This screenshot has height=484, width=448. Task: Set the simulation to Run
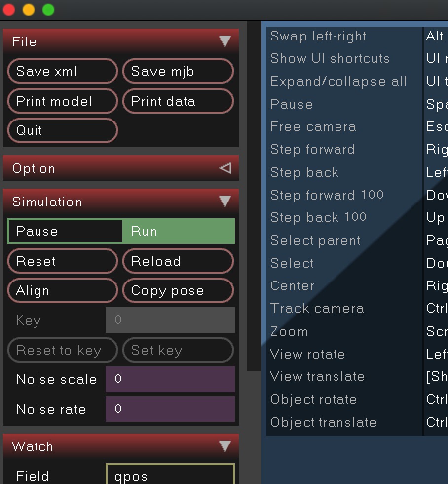pyautogui.click(x=178, y=231)
